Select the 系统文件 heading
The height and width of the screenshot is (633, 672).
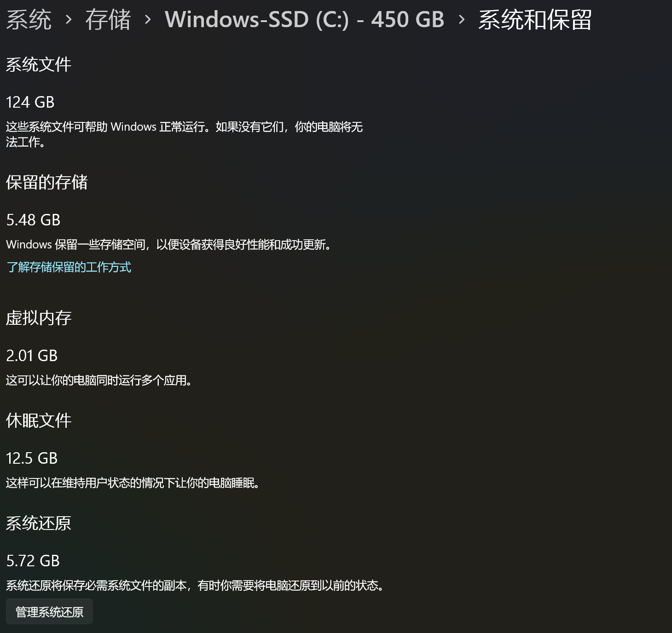click(39, 64)
